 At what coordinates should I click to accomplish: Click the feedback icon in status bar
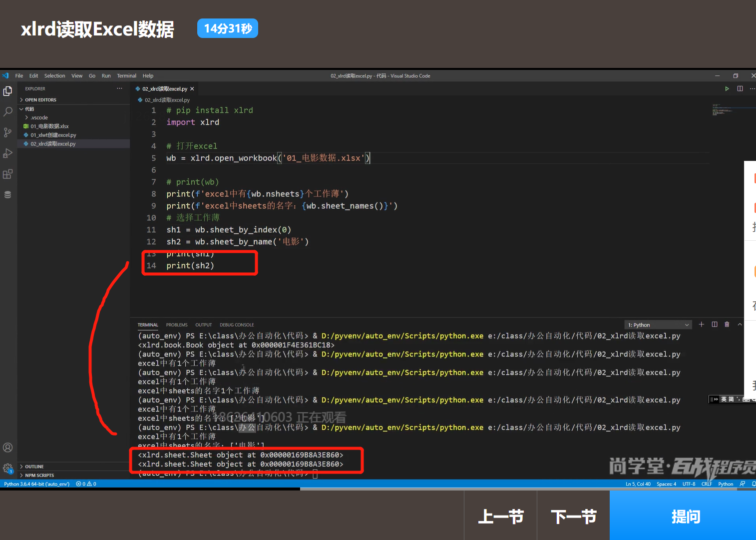point(743,484)
